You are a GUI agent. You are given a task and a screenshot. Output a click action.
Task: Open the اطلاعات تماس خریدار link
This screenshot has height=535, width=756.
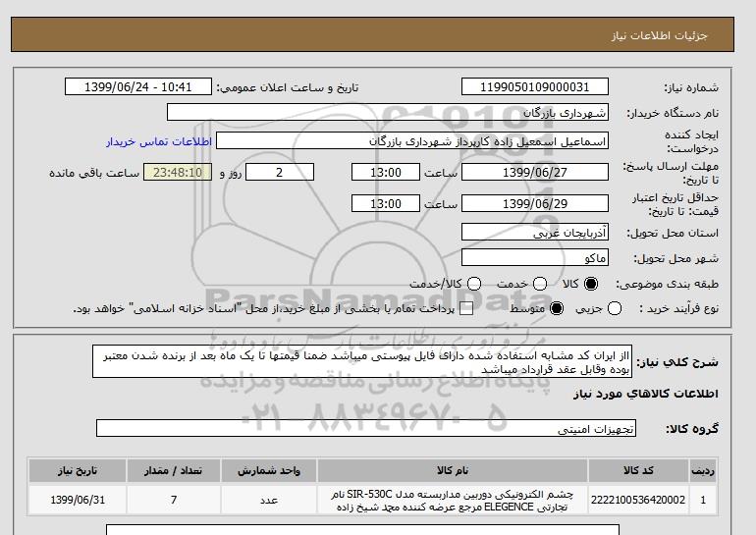(159, 141)
